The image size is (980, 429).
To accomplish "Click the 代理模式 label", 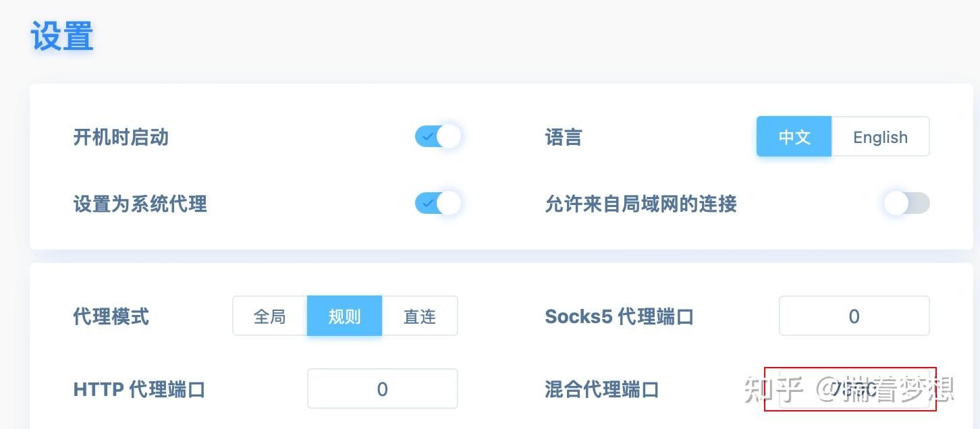I will pyautogui.click(x=111, y=316).
